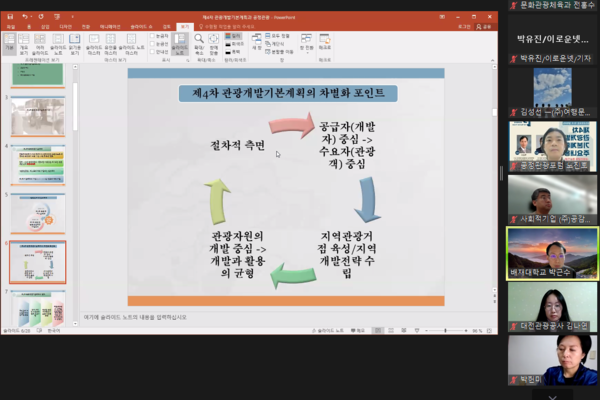Click 배재대학교 박근수 participant video tile
This screenshot has height=400, width=600.
(x=552, y=253)
